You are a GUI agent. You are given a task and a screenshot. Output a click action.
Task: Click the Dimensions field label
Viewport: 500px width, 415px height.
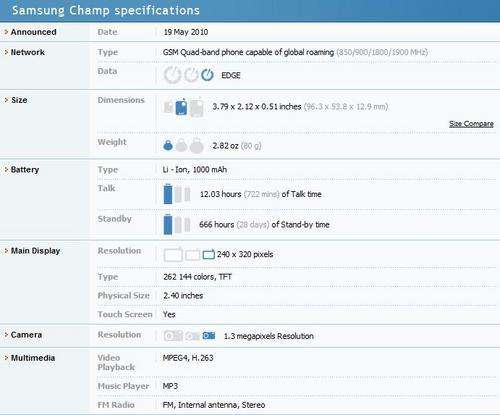pyautogui.click(x=121, y=100)
